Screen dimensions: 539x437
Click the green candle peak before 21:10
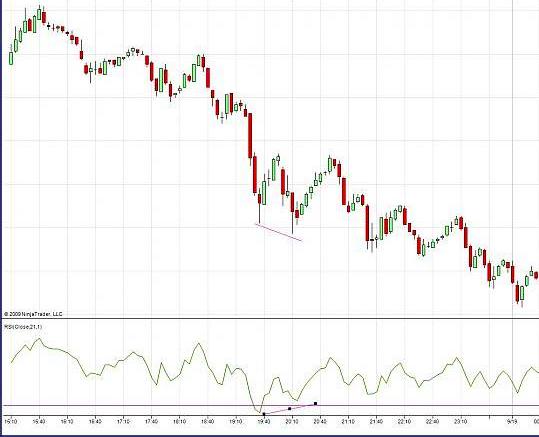tap(330, 164)
